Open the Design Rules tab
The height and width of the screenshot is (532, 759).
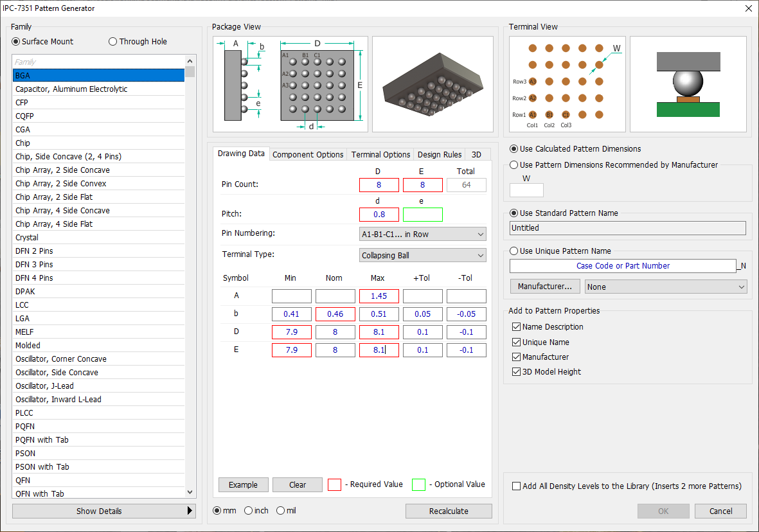coord(440,154)
